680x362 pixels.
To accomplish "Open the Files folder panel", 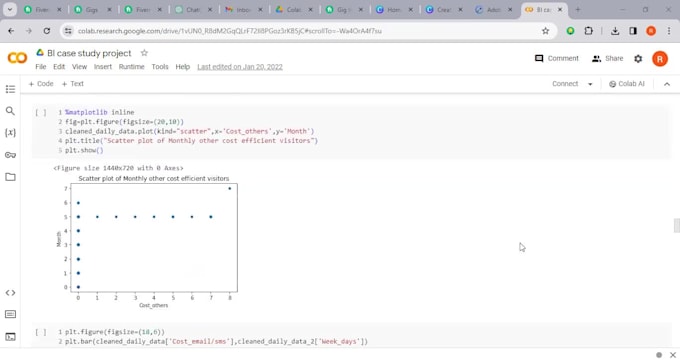I will point(10,177).
